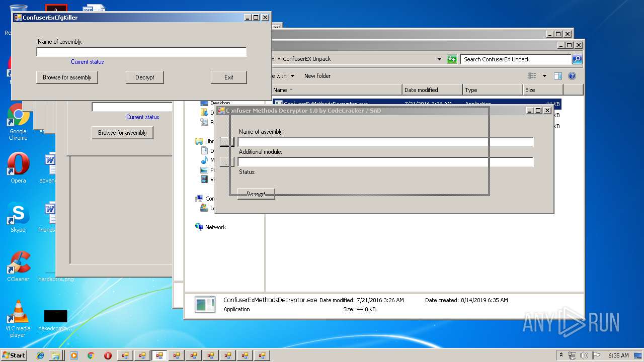Sort files by the Size column header
The height and width of the screenshot is (362, 644).
click(x=543, y=90)
